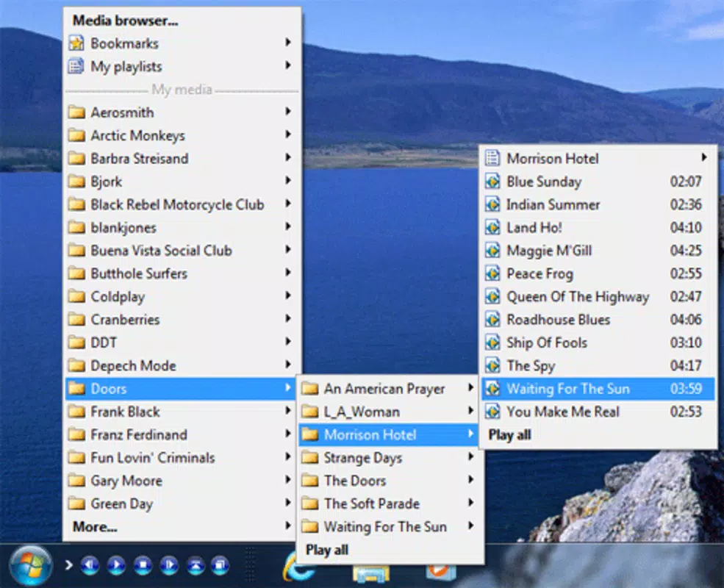Click the Aerosmith folder icon

pyautogui.click(x=76, y=112)
